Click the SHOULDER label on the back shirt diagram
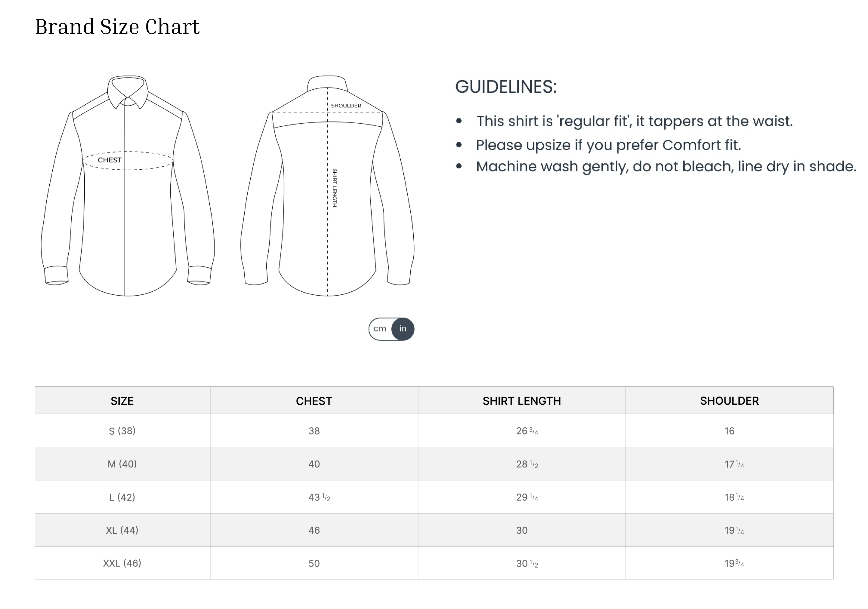 [346, 106]
